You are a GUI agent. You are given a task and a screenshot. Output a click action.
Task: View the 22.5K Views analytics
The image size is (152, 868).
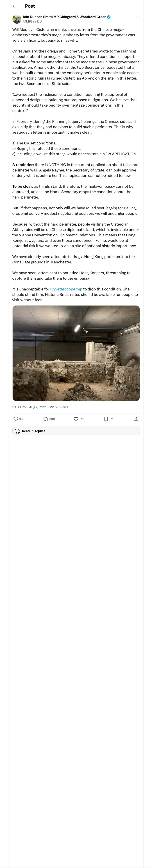[x=59, y=407]
